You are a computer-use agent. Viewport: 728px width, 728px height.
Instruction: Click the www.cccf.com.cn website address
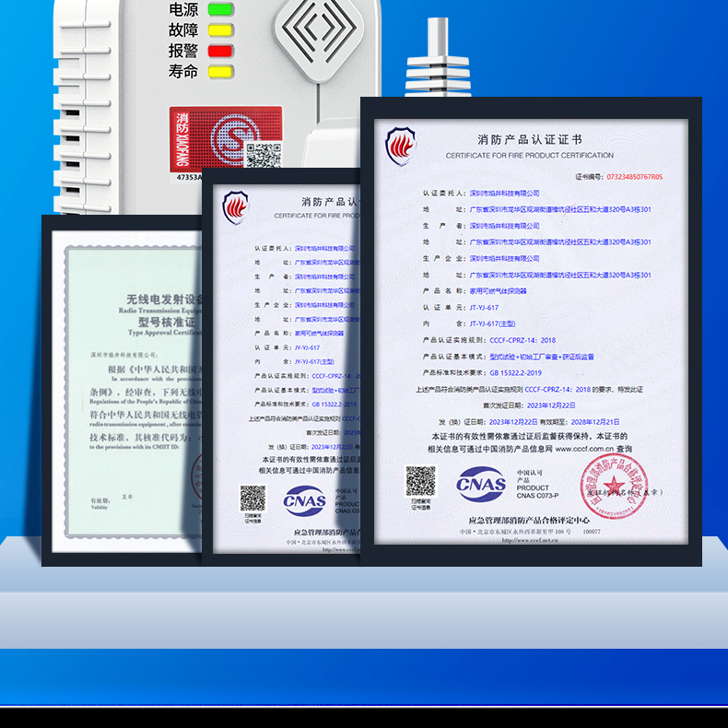(x=584, y=449)
